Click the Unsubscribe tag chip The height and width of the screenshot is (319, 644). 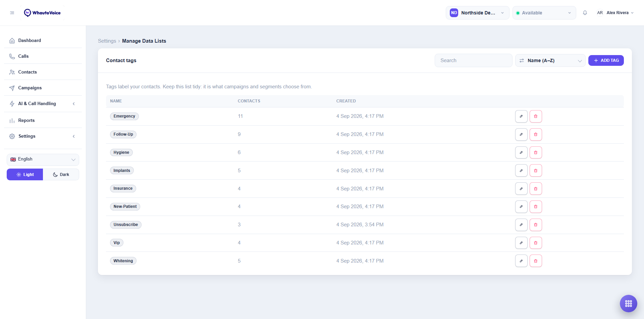(125, 225)
